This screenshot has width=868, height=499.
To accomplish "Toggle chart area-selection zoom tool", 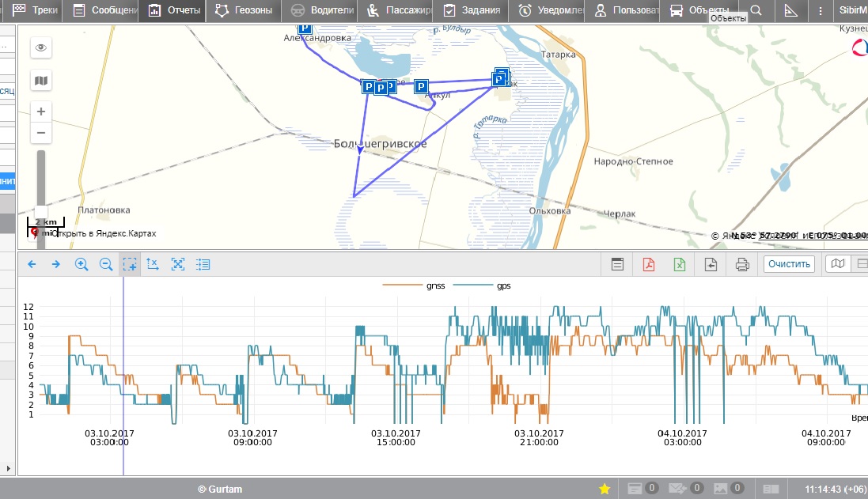I will (130, 264).
